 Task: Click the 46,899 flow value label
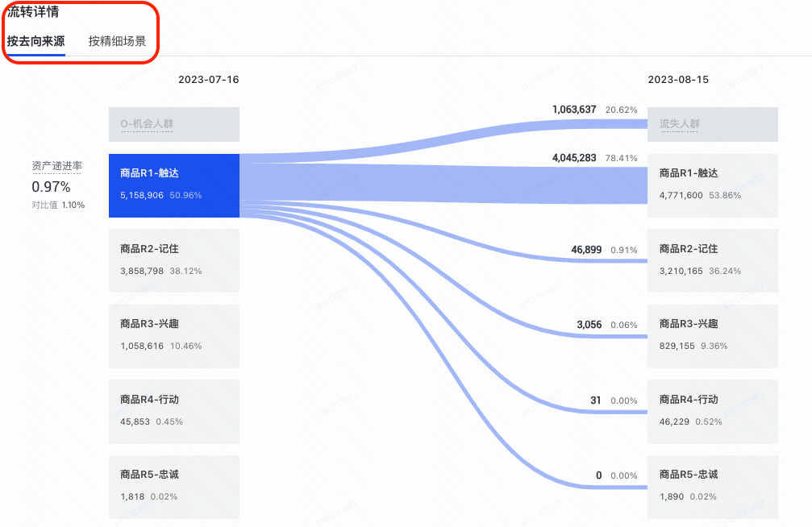(586, 250)
